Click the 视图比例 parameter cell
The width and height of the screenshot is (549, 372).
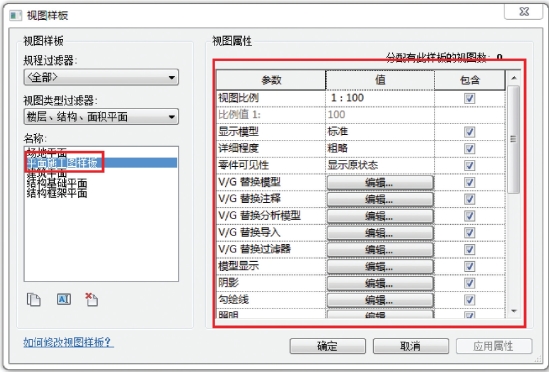[x=271, y=98]
